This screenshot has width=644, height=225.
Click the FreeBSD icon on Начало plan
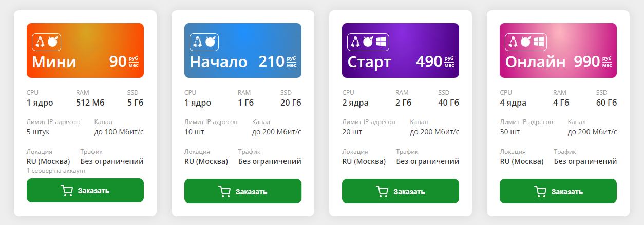pos(210,42)
